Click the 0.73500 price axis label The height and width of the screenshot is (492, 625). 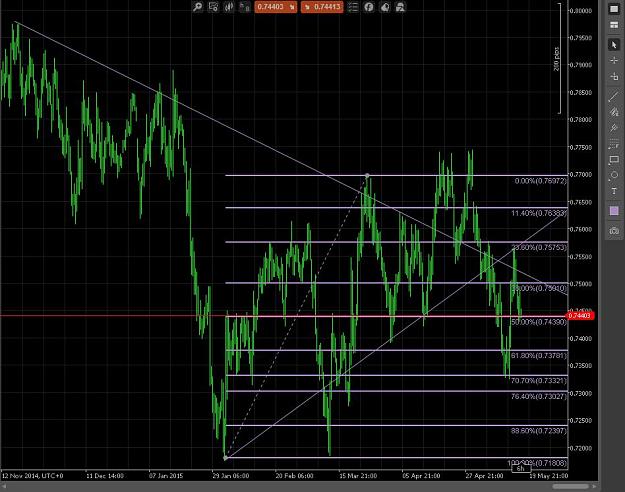coord(581,366)
